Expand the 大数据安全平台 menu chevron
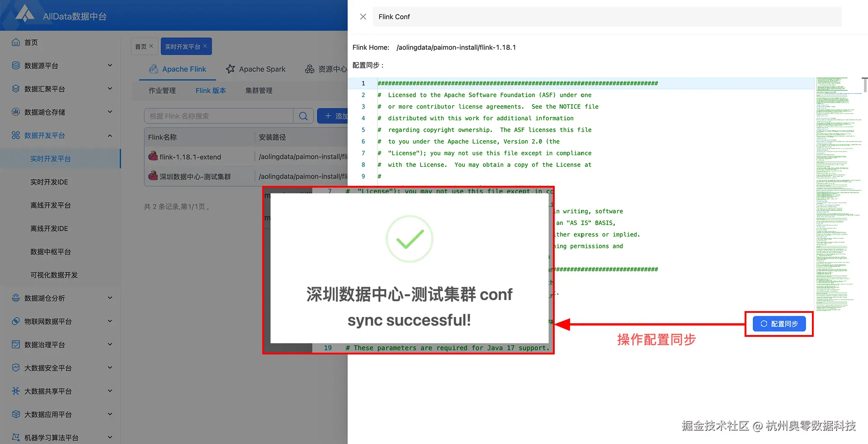This screenshot has height=444, width=868. tap(110, 368)
